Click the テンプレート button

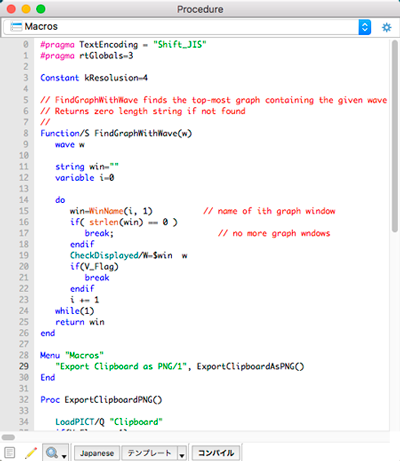point(149,453)
